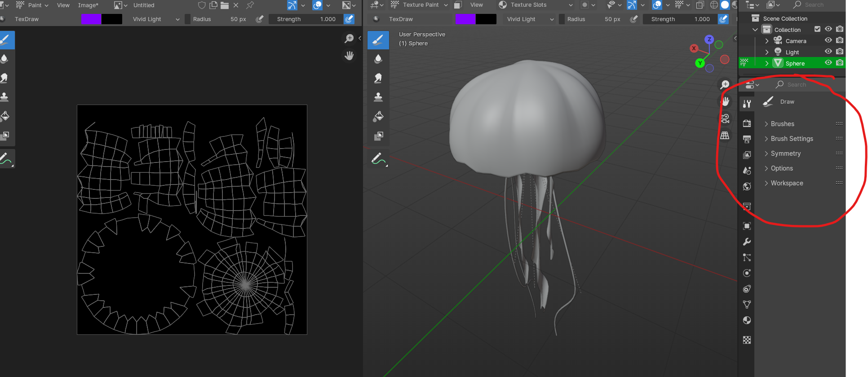The image size is (868, 377).
Task: Open Texture Paint mode dropdown
Action: pos(419,5)
